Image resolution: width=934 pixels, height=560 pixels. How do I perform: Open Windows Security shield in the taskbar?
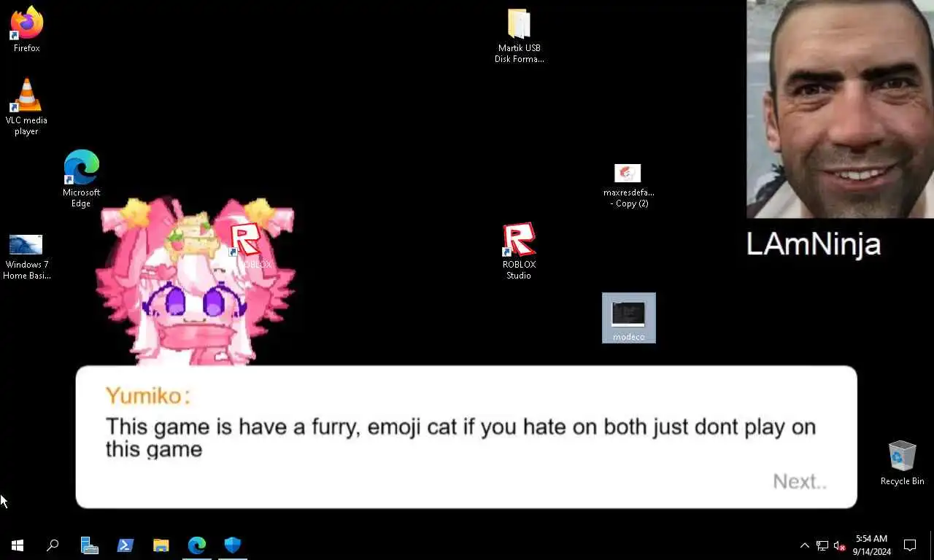click(x=232, y=545)
